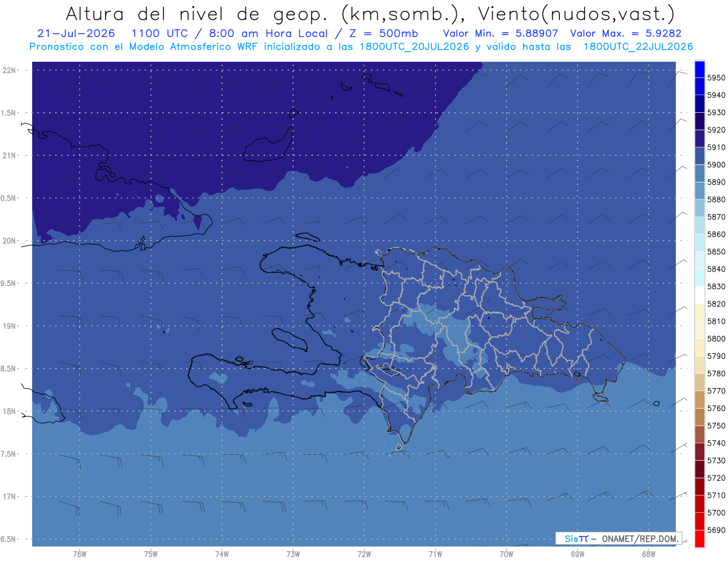
Task: Click the '0.5N' latitude tick label
Action: [9, 198]
